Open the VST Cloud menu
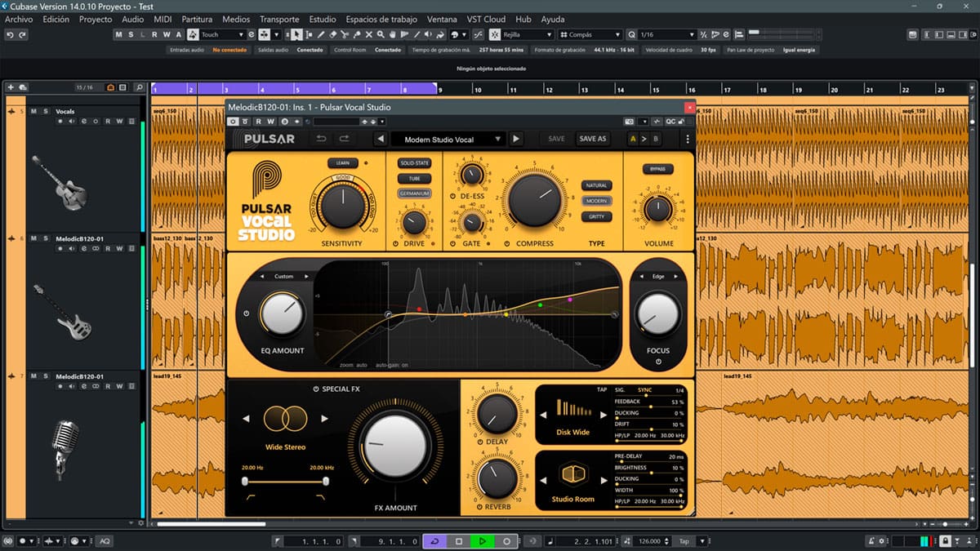The image size is (980, 551). [487, 19]
